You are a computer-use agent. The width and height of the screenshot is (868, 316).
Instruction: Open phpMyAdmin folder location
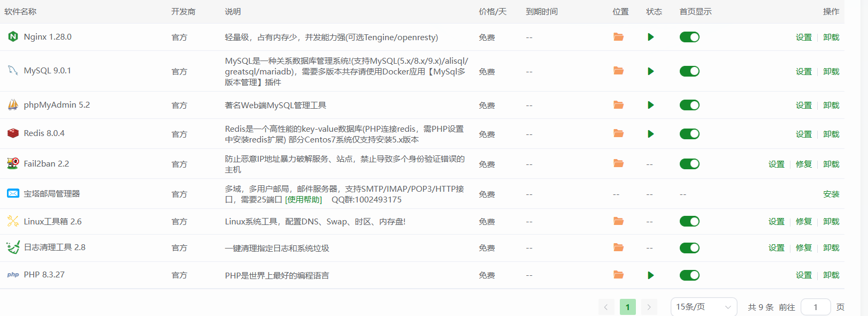pos(619,105)
